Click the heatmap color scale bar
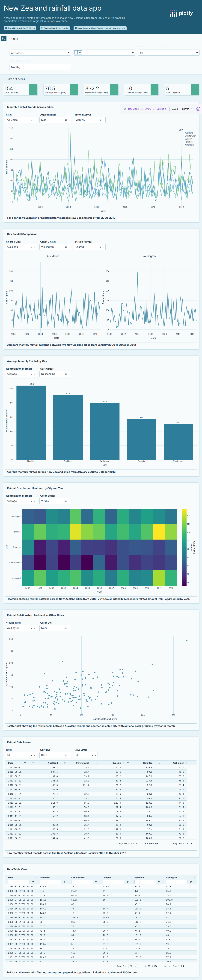This screenshot has height=980, width=202. (x=184, y=547)
